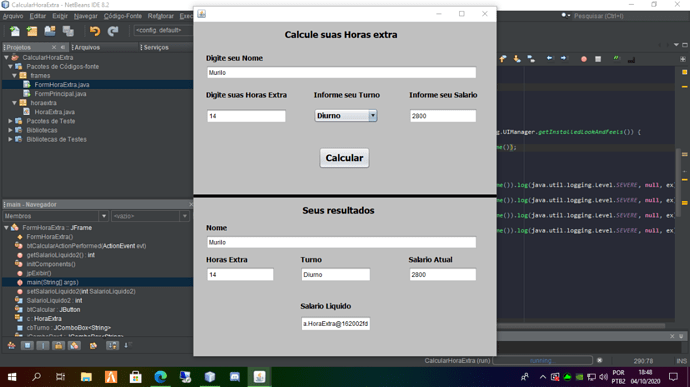Toggle Show Fields filter in Navegador
The width and height of the screenshot is (690, 387).
[x=27, y=346]
